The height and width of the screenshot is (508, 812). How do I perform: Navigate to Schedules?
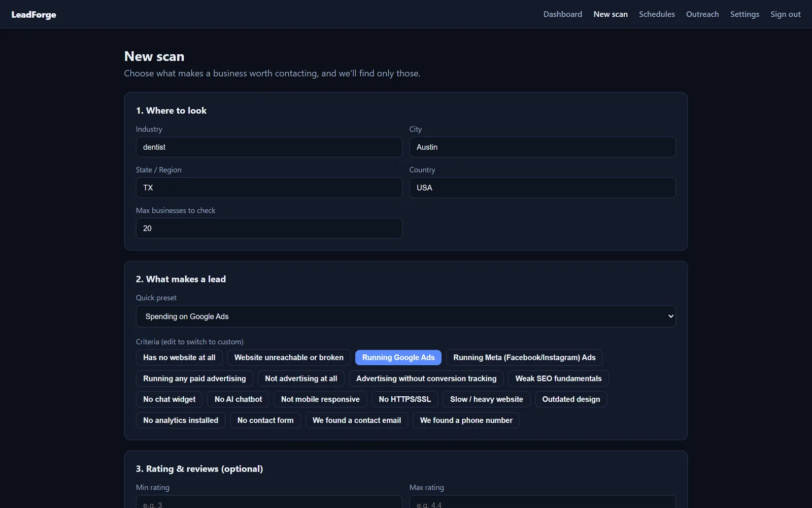[657, 14]
